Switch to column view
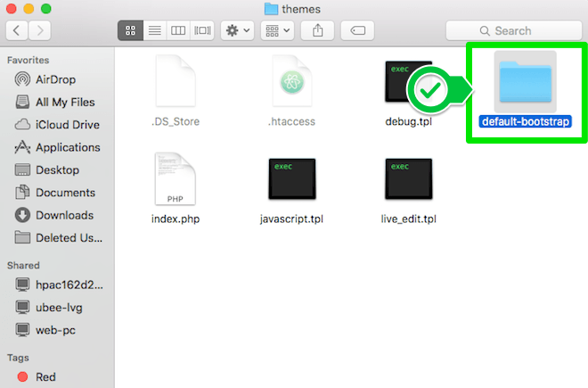588x388 pixels. point(178,30)
